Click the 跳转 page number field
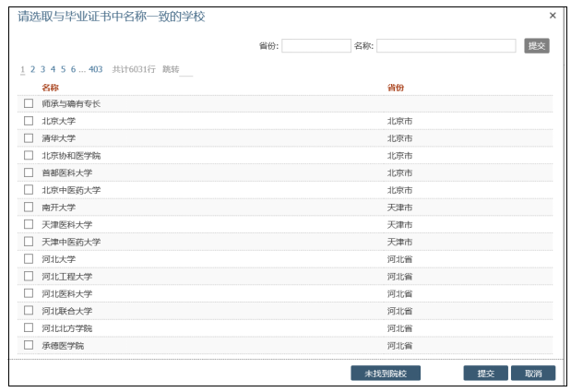Image resolution: width=571 pixels, height=392 pixels. 187,70
